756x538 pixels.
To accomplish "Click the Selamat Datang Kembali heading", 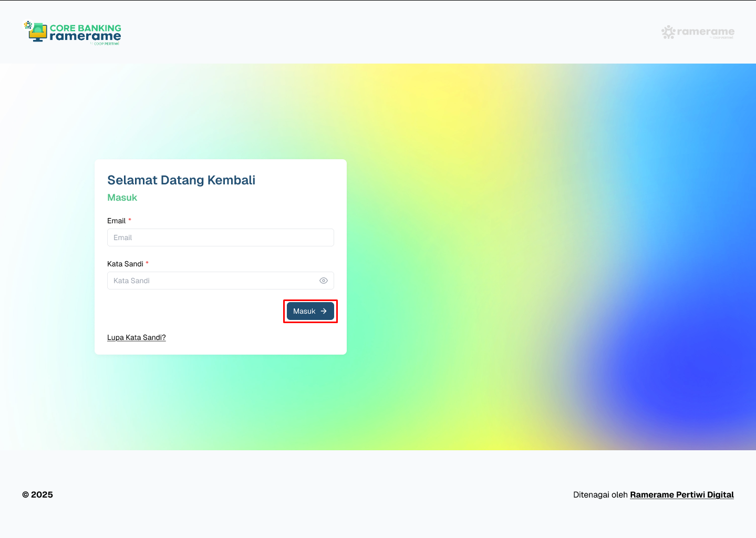I will point(181,180).
